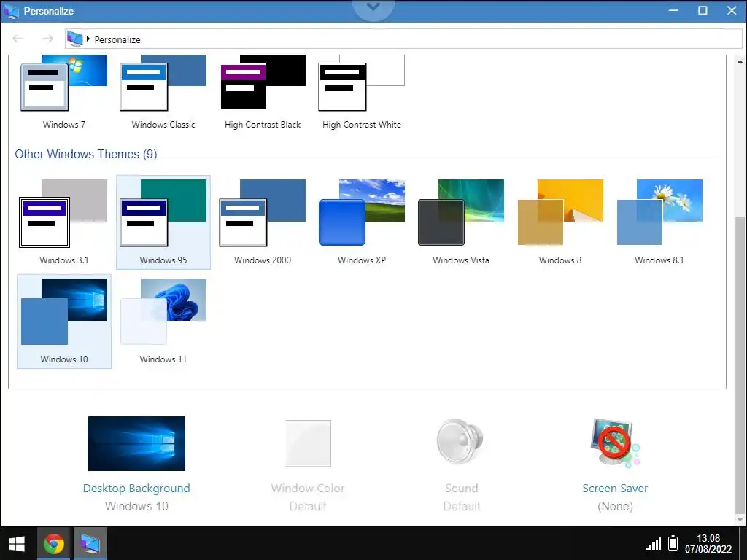The width and height of the screenshot is (747, 560).
Task: Click the Personalize icon in address bar
Action: coord(75,39)
